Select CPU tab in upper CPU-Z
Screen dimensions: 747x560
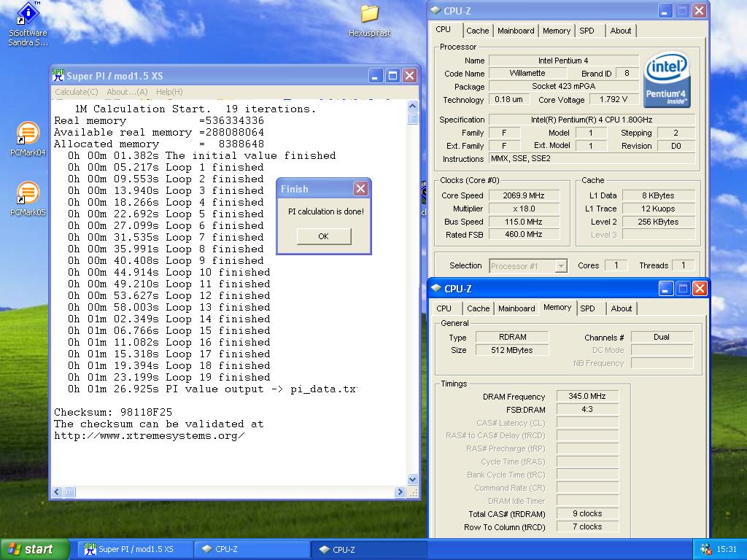(444, 29)
